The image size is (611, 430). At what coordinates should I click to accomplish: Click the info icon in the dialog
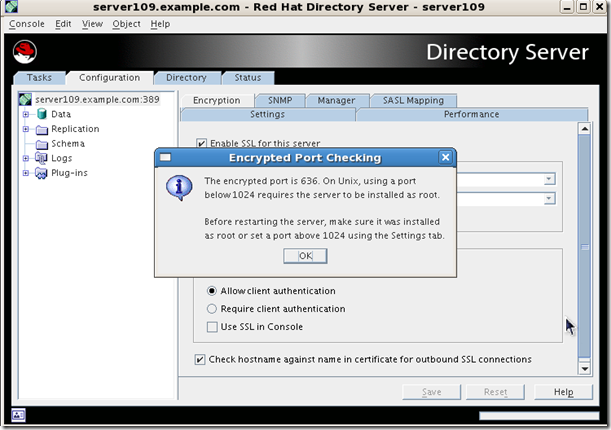click(x=179, y=188)
